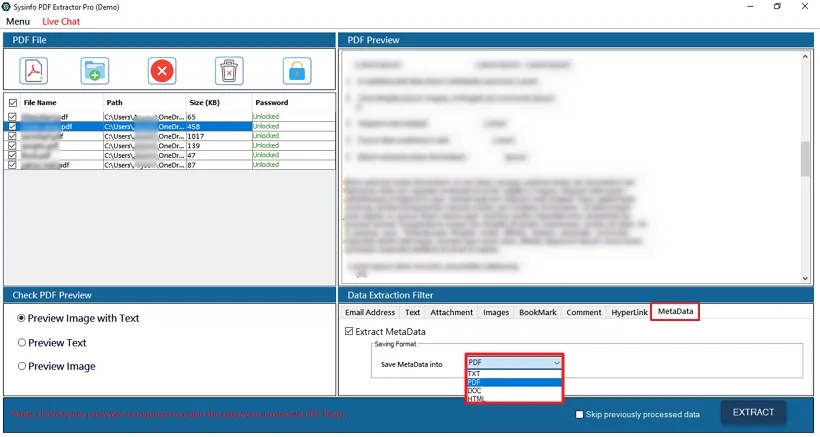Image resolution: width=820 pixels, height=437 pixels.
Task: Click the Add folder icon
Action: [95, 71]
